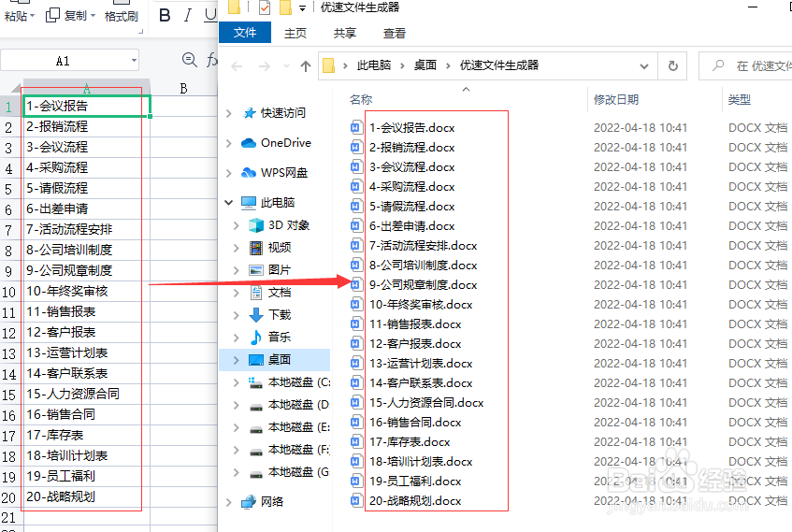
Task: Open the Copy (复制) dropdown arrow
Action: click(93, 16)
